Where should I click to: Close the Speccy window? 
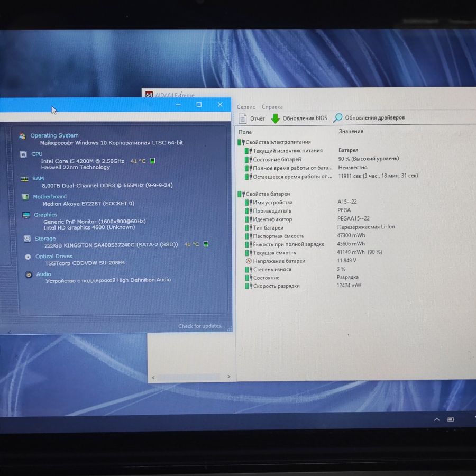[x=220, y=104]
